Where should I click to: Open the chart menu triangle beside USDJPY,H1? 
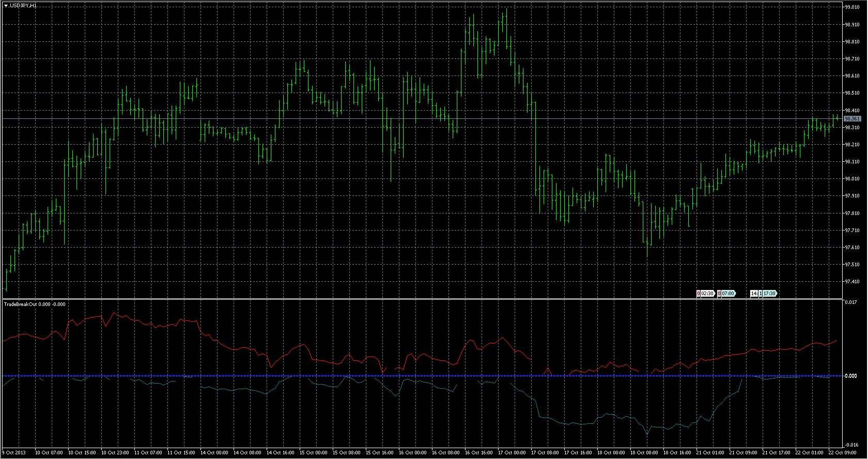6,6
